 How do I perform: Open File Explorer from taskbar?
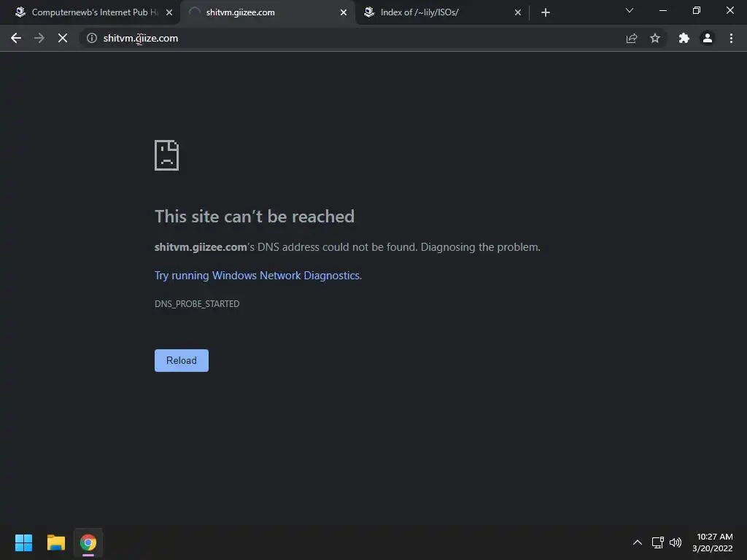(x=55, y=542)
